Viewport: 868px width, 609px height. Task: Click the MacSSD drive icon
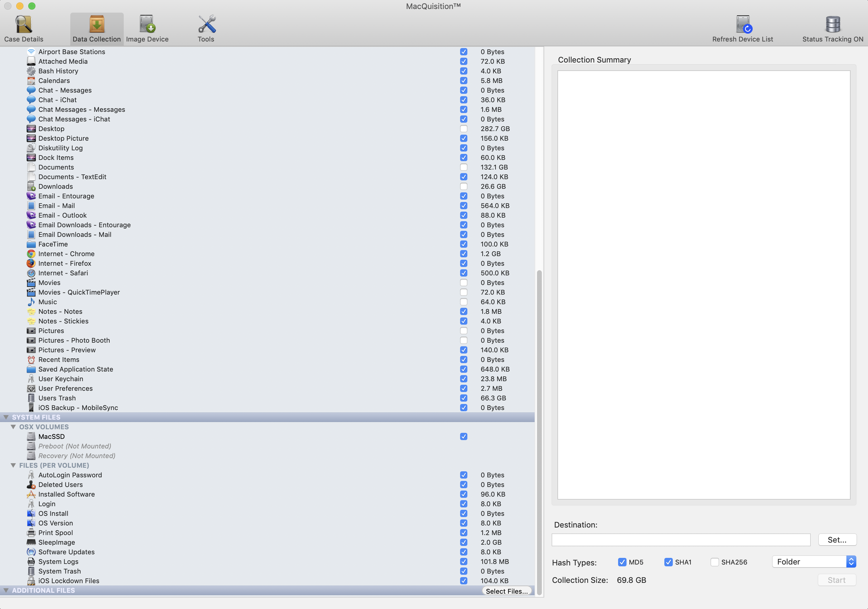(31, 436)
